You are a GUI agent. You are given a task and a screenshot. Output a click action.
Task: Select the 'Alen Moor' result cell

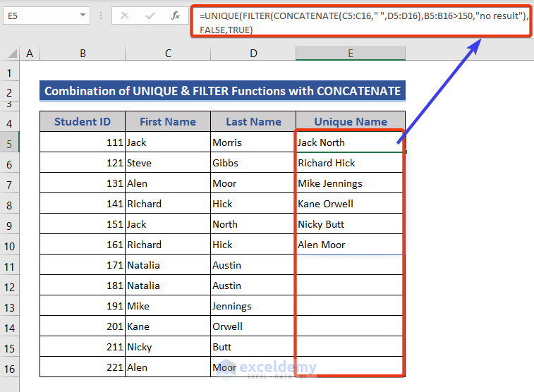pos(351,244)
